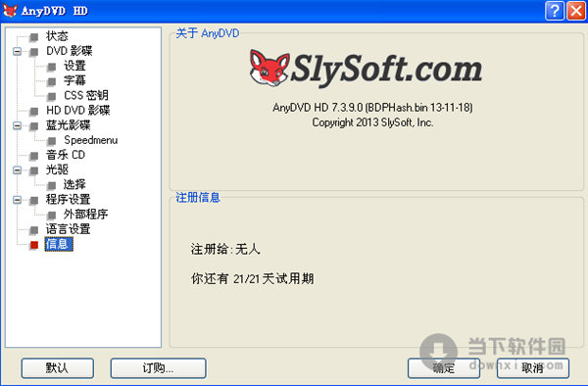Click the red square icon beside 信息
Image resolution: width=588 pixels, height=386 pixels.
pos(34,245)
